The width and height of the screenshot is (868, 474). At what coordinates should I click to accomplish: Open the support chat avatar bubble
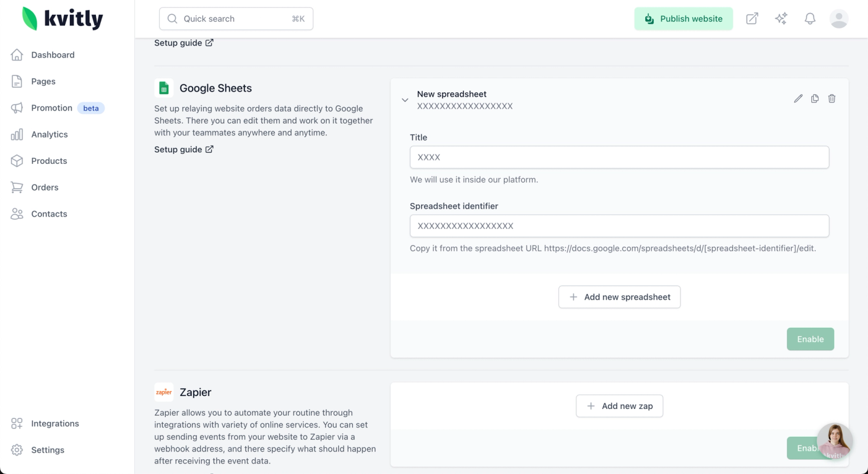(835, 441)
